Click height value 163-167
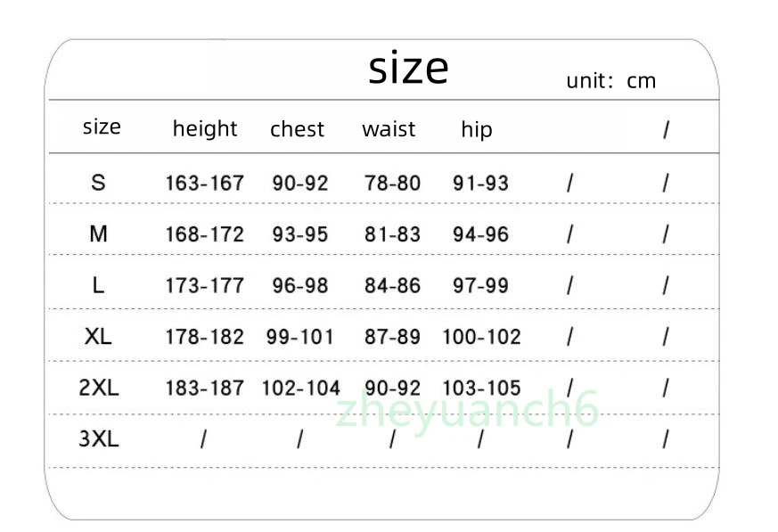The width and height of the screenshot is (778, 532). (204, 184)
